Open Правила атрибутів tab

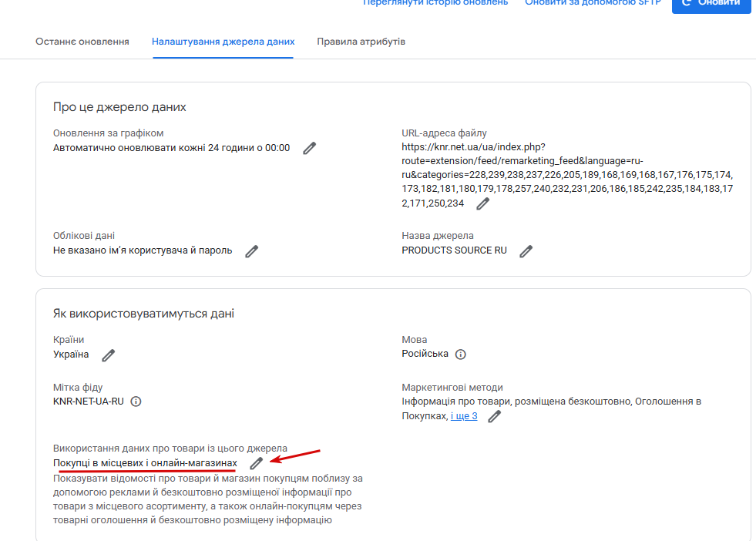click(361, 42)
